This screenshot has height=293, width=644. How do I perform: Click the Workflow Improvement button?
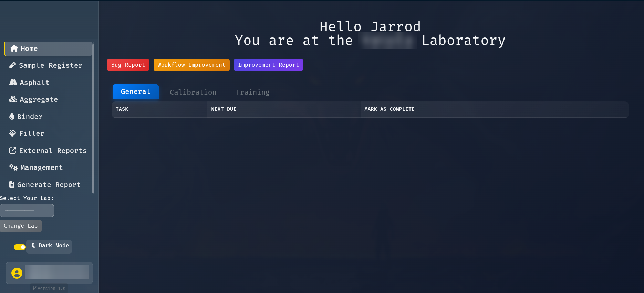pos(191,65)
